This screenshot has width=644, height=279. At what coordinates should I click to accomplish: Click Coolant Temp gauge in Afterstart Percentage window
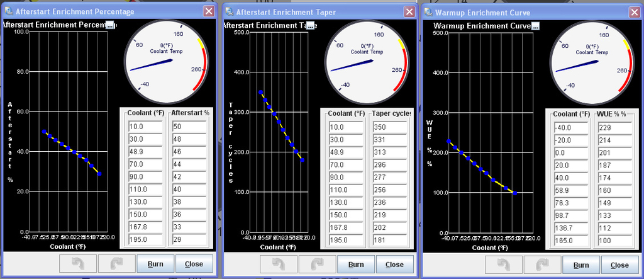(x=167, y=61)
